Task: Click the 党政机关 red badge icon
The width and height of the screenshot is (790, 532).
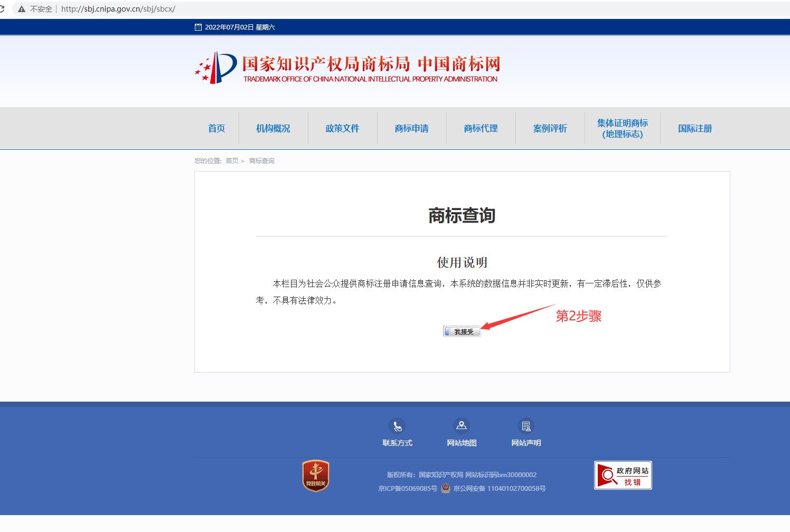Action: click(316, 476)
